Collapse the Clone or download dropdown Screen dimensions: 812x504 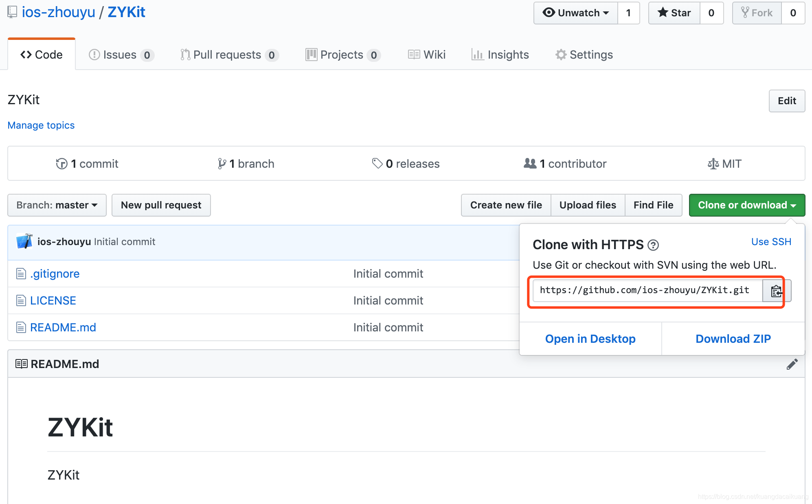pyautogui.click(x=747, y=205)
